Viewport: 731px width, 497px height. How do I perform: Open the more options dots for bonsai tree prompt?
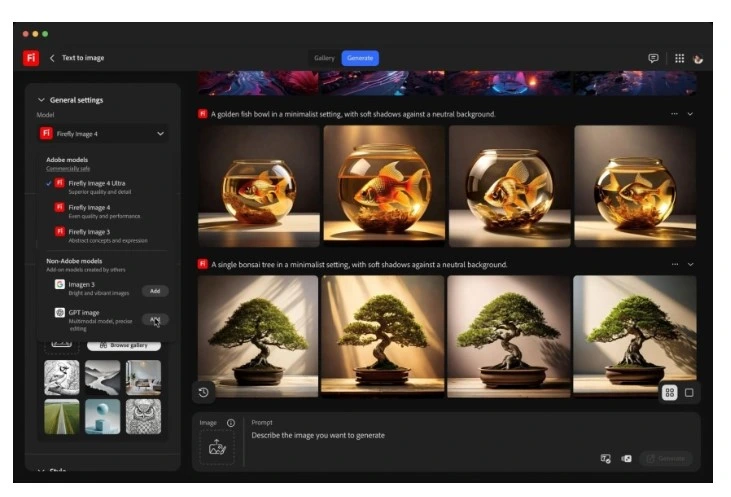coord(675,264)
